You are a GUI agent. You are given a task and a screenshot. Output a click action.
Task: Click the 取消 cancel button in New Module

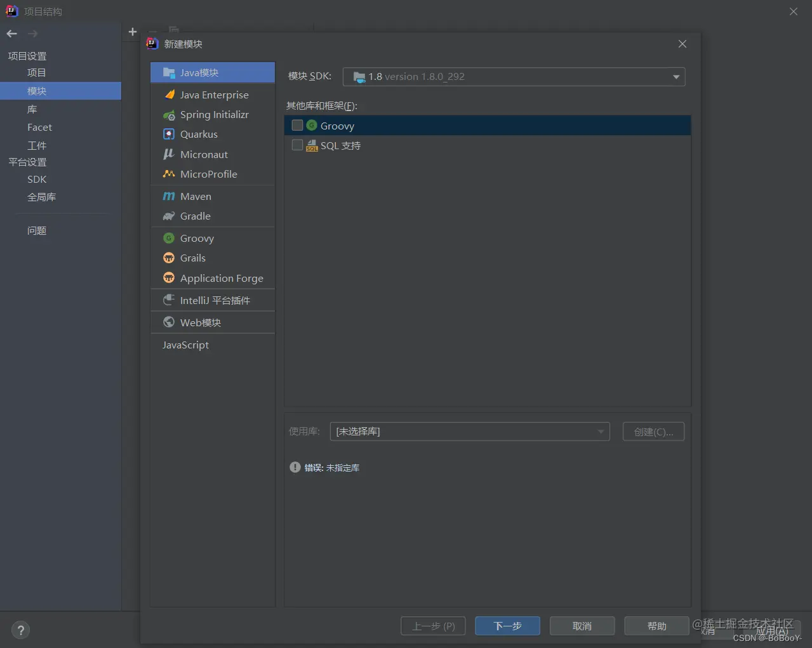coord(582,626)
